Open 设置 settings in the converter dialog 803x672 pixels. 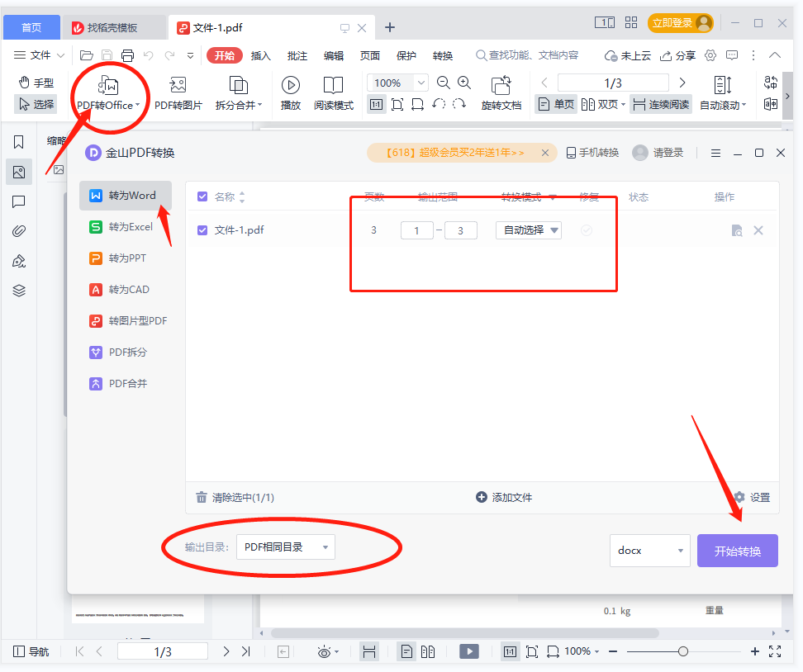(x=753, y=497)
